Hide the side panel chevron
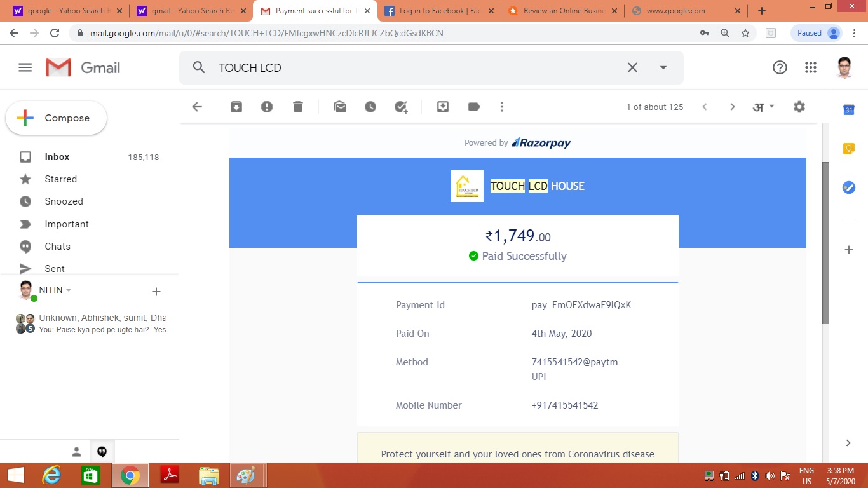The width and height of the screenshot is (868, 488). pos(848,443)
